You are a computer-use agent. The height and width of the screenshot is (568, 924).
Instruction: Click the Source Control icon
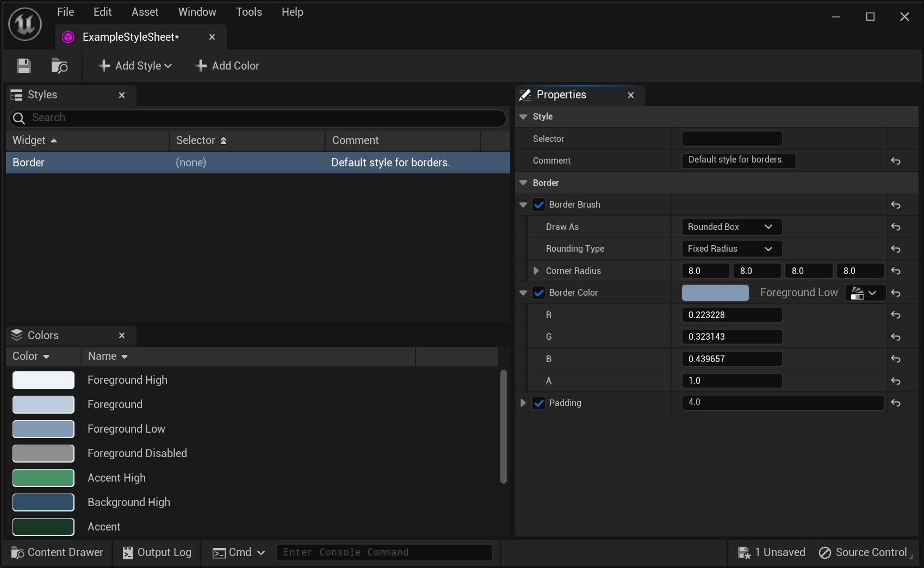click(x=825, y=552)
